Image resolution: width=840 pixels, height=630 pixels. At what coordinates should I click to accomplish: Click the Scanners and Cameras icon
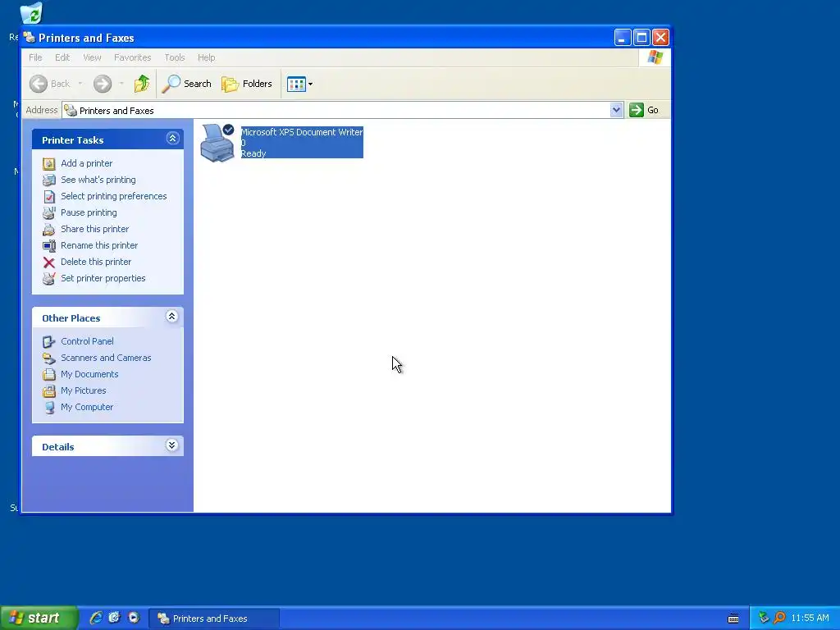[x=48, y=358]
